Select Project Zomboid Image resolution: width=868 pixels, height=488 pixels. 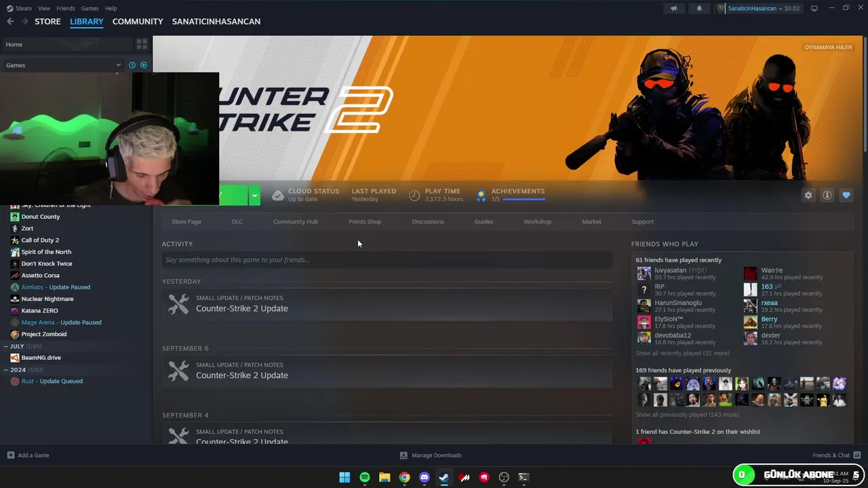pyautogui.click(x=44, y=334)
